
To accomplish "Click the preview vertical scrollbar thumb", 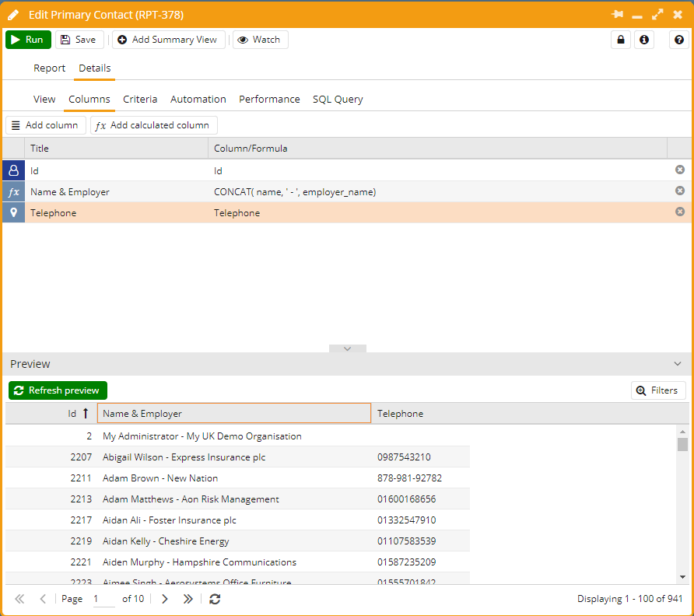I will [682, 444].
